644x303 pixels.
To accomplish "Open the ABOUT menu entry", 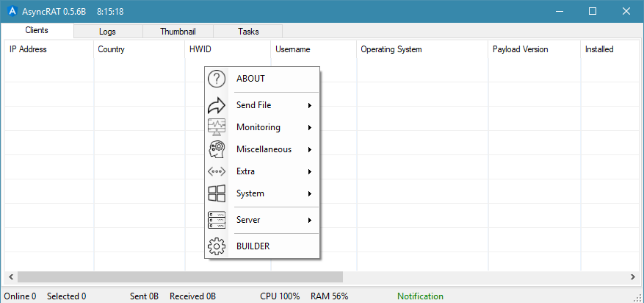I will tap(262, 78).
